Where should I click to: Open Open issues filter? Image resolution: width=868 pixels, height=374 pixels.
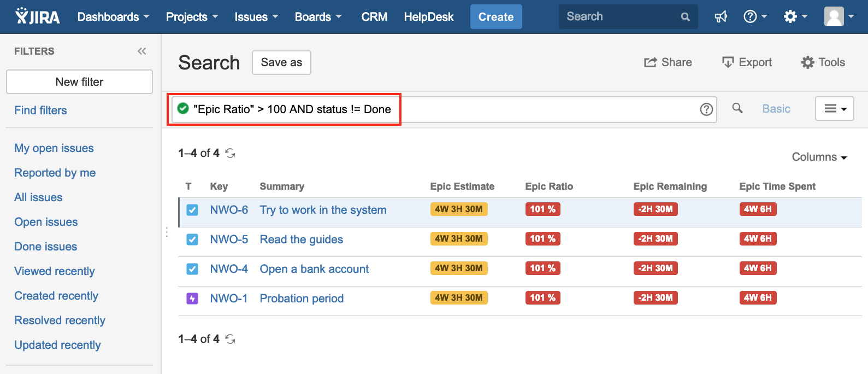click(46, 222)
